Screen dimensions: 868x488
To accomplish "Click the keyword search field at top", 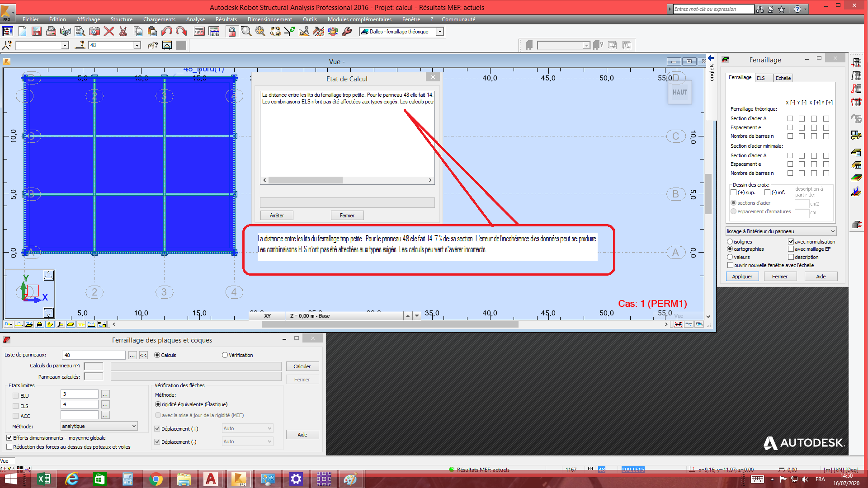I will click(x=713, y=9).
